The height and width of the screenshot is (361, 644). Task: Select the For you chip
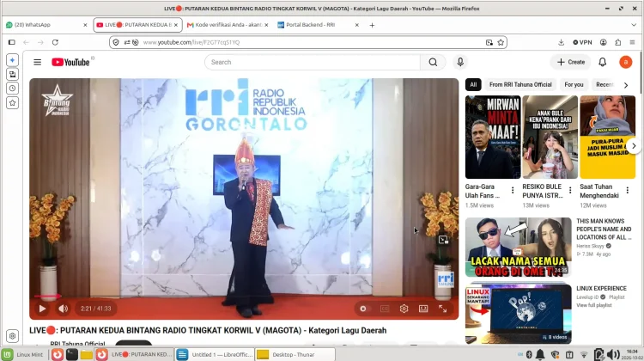574,85
